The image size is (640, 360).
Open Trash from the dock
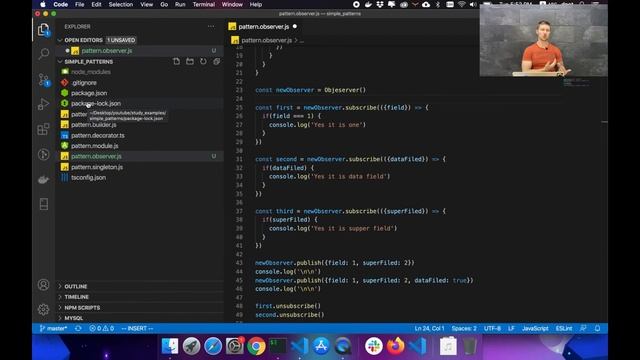tap(469, 346)
